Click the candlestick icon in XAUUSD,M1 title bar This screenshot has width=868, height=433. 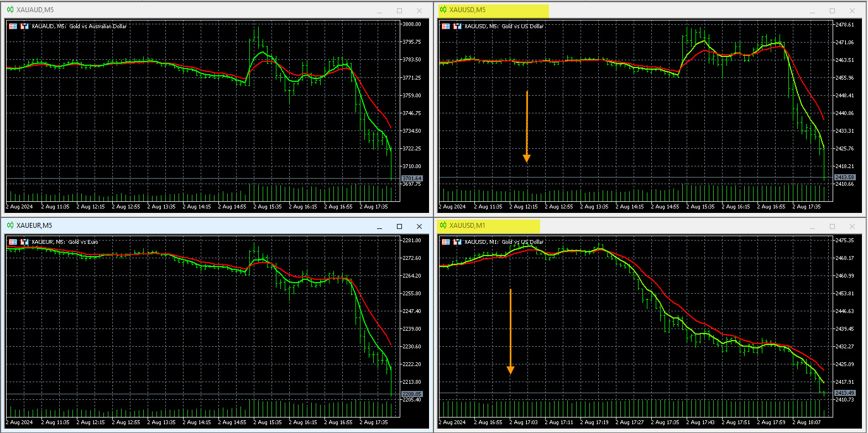click(443, 225)
